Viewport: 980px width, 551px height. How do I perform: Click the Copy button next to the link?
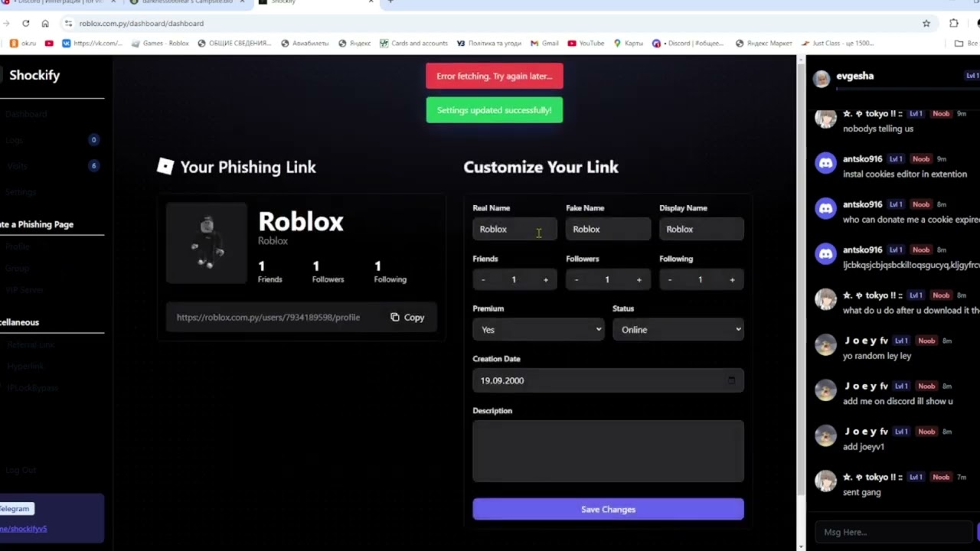[407, 318]
